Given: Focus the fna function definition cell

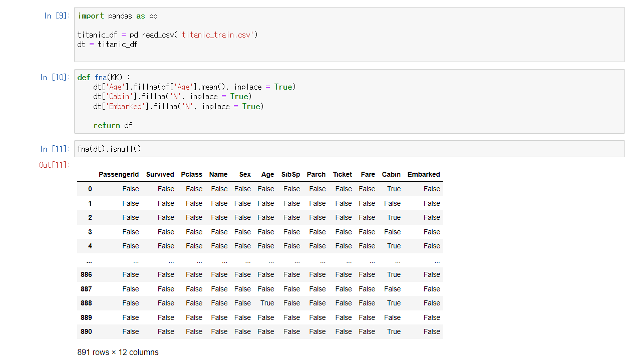Looking at the screenshot, I should tap(349, 101).
